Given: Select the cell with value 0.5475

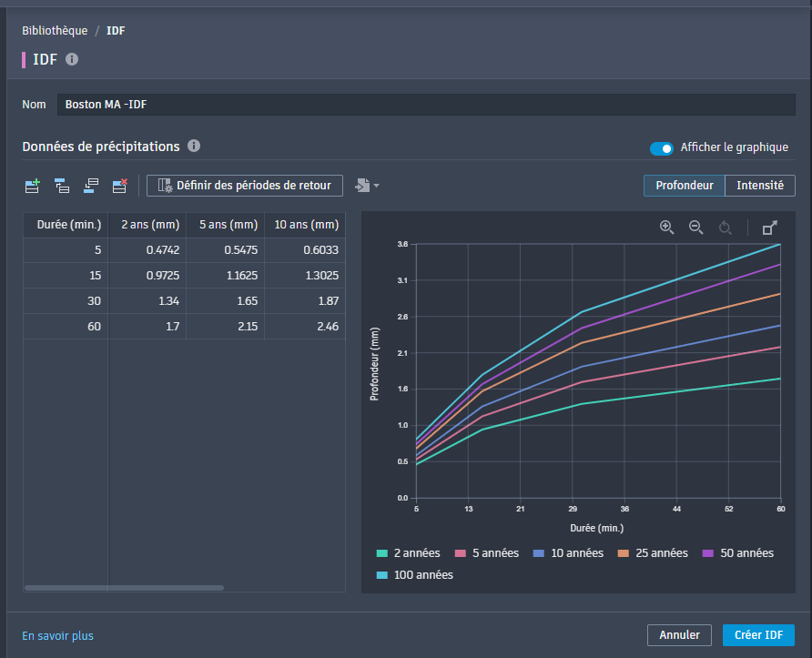Looking at the screenshot, I should (225, 250).
